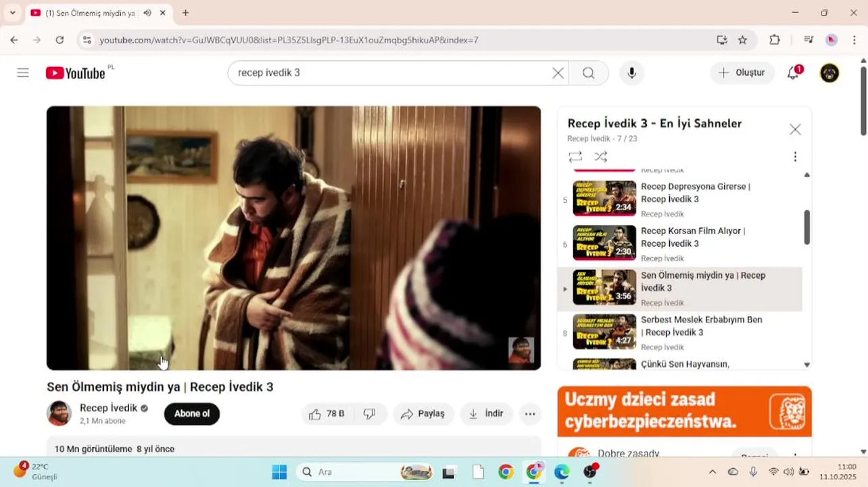Bookmark this page with star
This screenshot has height=487, width=868.
tap(743, 40)
